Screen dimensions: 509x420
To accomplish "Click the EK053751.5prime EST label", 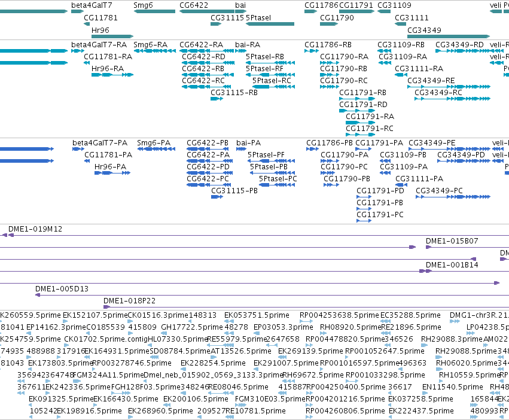I will click(x=257, y=315).
